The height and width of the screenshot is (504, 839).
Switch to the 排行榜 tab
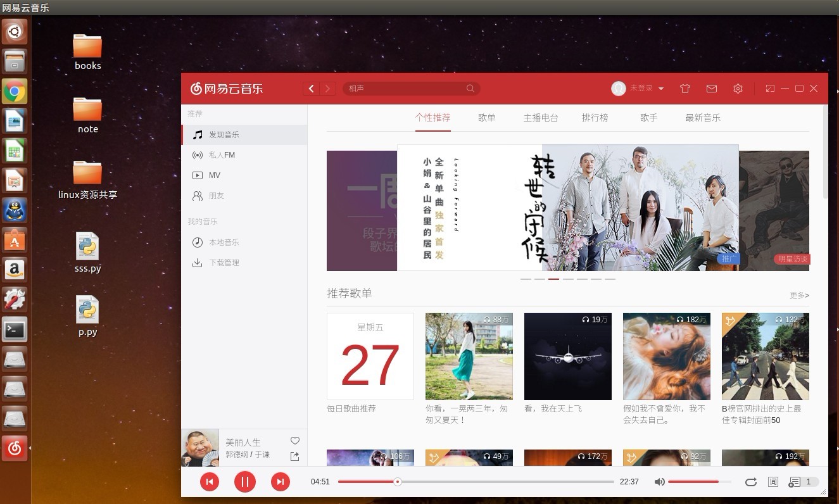(x=595, y=118)
